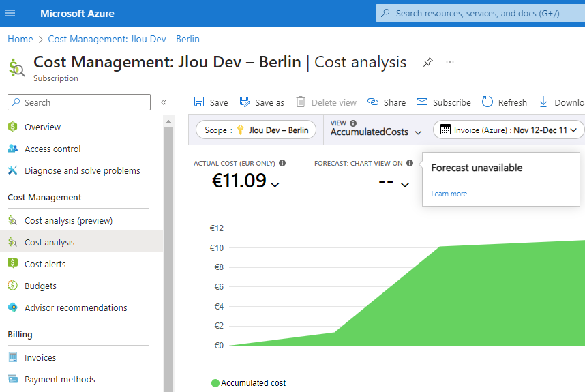Screen dimensions: 585x392
Task: Click the Refresh circular arrow icon
Action: pos(487,102)
